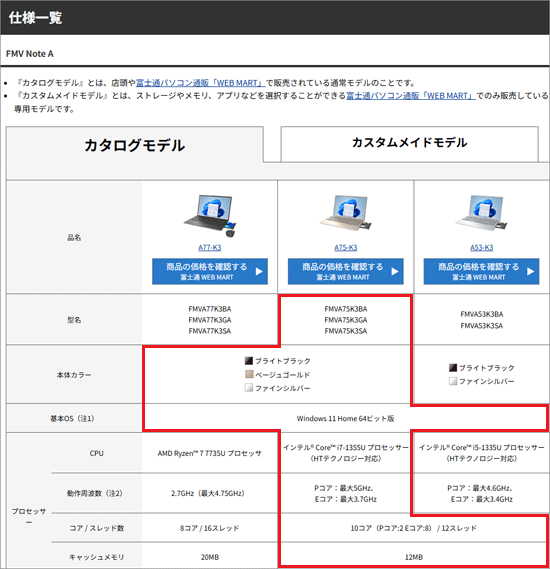The image size is (550, 569).
Task: Select model number FMVA77K3SA
Action: tap(210, 331)
